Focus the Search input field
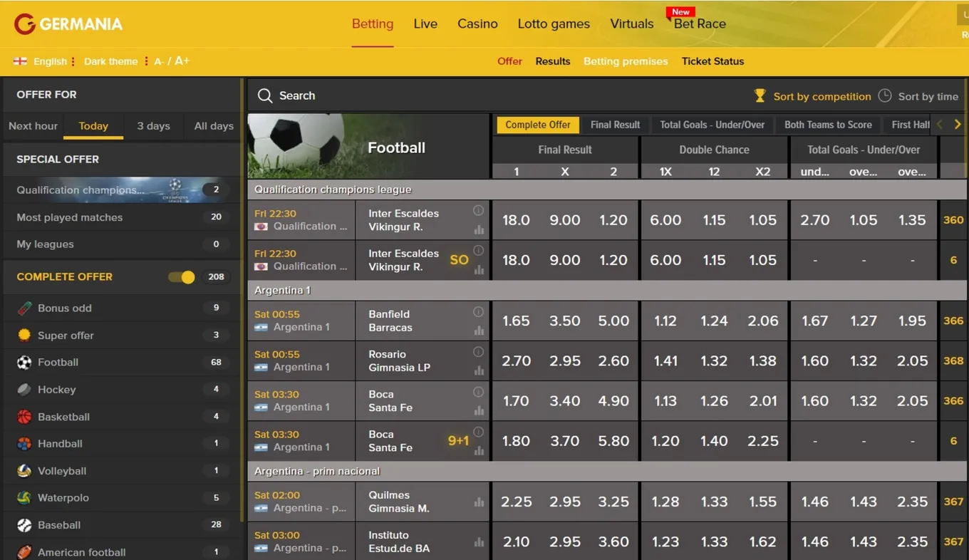 (499, 95)
